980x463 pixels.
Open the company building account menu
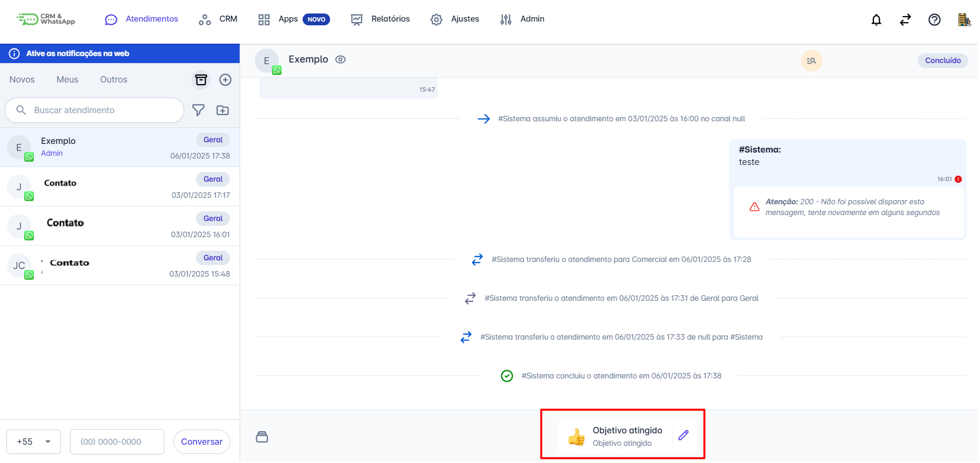coord(964,20)
